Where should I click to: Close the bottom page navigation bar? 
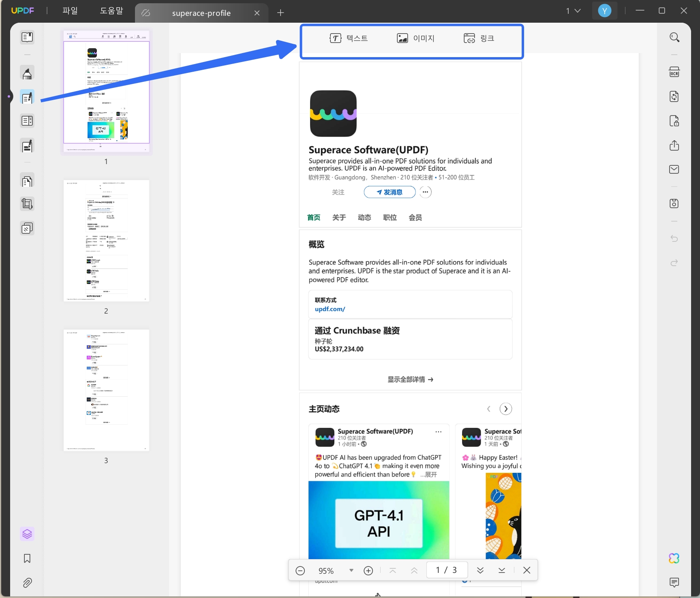[x=527, y=570]
